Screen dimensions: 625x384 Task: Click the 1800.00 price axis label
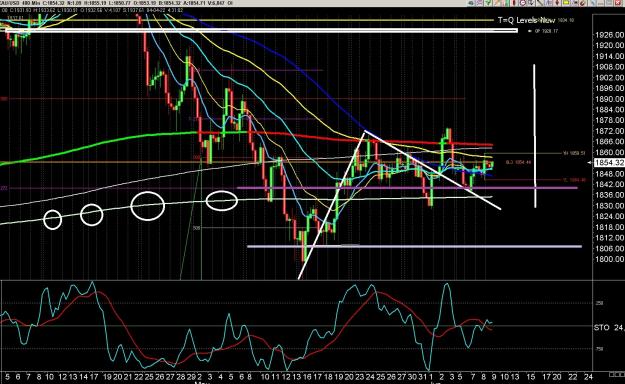[x=609, y=259]
